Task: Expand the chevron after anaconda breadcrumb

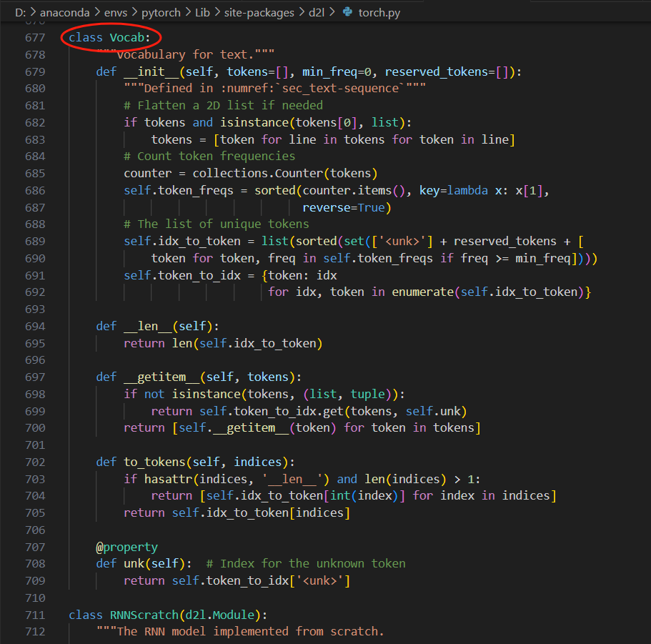Action: coord(96,12)
